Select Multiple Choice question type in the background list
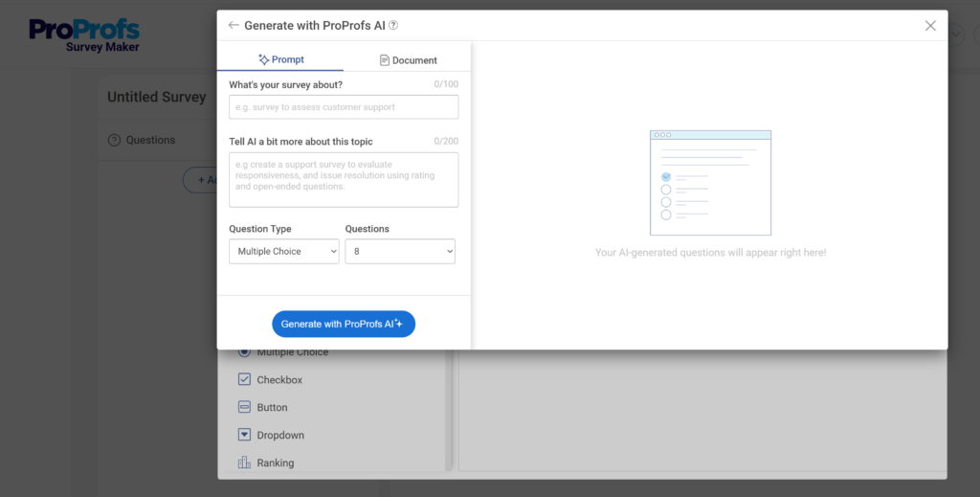 [x=283, y=352]
